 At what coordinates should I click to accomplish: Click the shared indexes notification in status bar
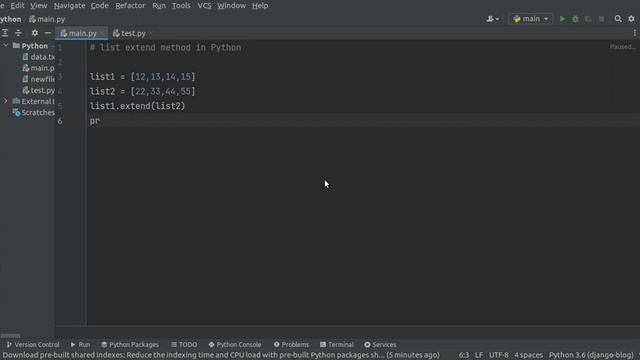pos(221,355)
